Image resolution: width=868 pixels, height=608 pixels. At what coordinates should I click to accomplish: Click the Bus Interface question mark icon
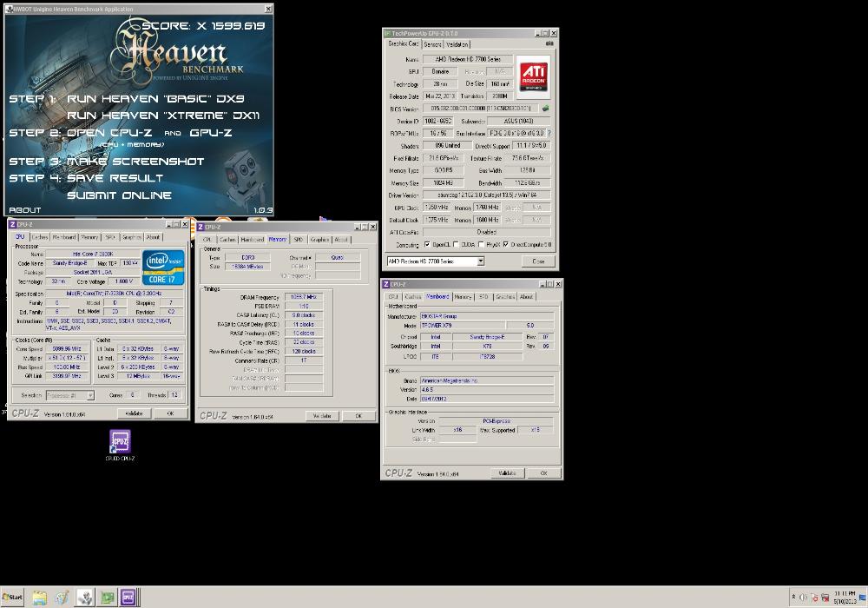(x=549, y=134)
